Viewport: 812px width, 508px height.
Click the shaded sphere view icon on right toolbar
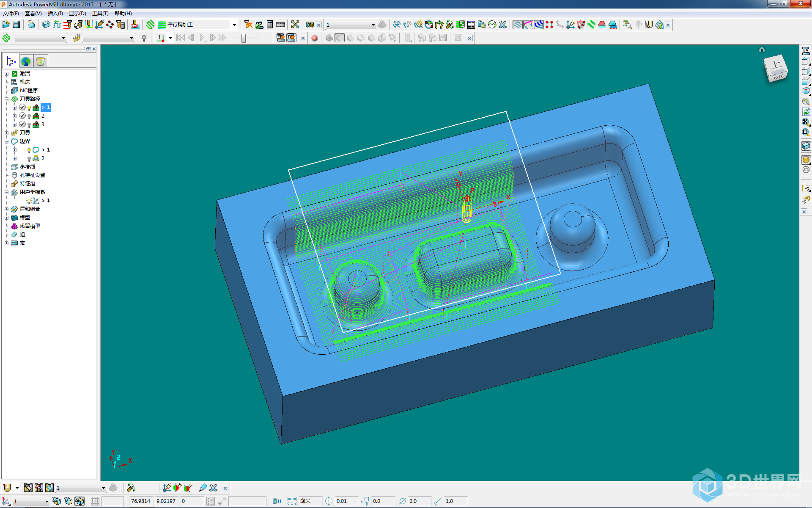pos(806,160)
